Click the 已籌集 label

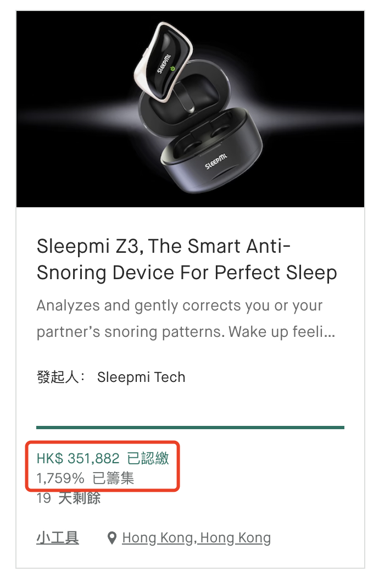click(x=113, y=478)
